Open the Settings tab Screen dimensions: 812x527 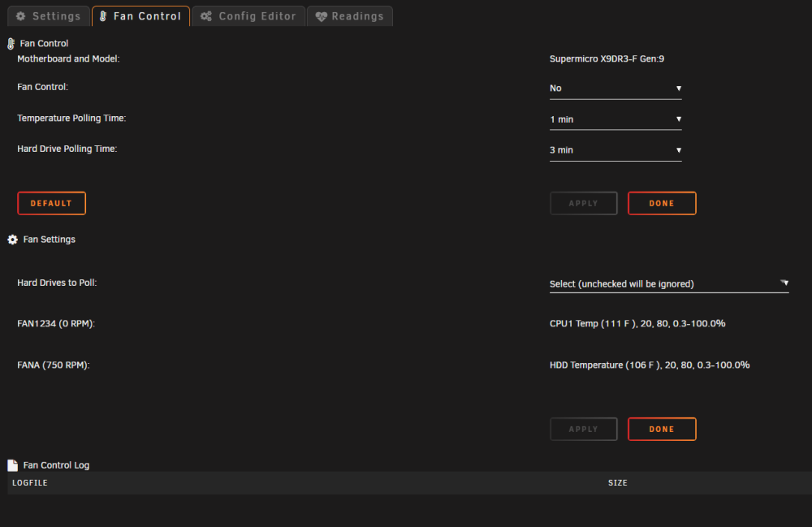point(48,16)
